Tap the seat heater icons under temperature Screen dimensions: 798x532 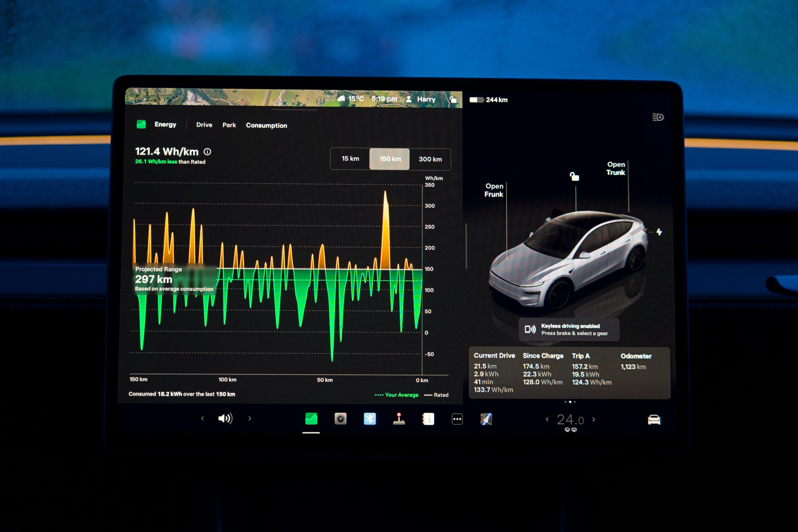[x=570, y=430]
